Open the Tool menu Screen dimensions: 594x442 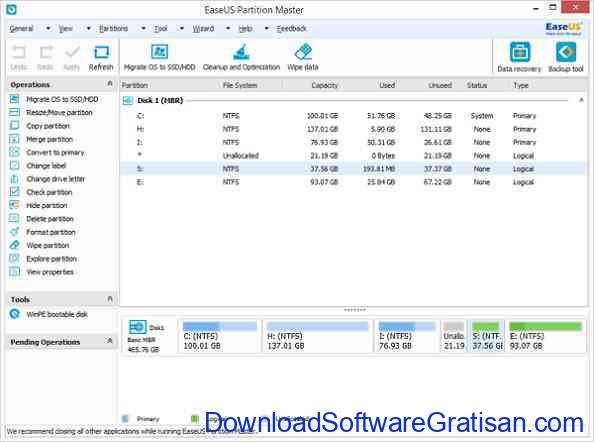161,28
